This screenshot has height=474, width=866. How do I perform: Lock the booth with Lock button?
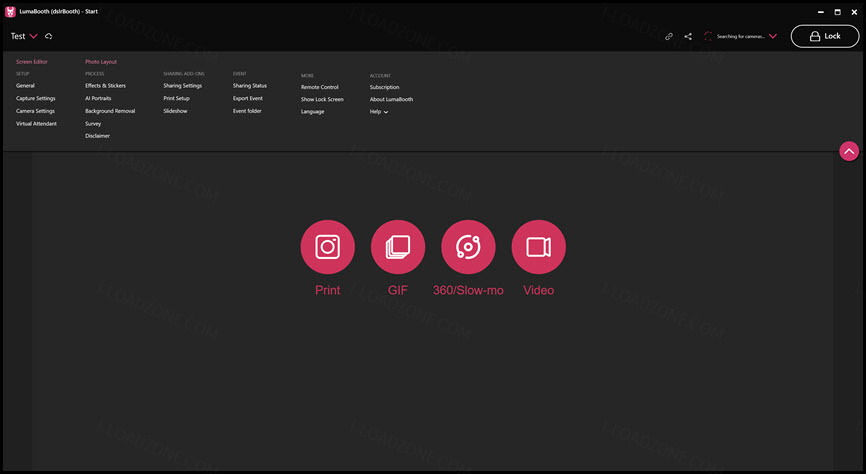[825, 36]
